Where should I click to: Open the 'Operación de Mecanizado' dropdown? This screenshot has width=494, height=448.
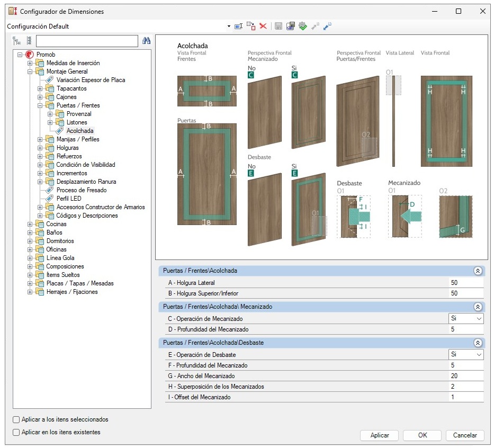pyautogui.click(x=479, y=319)
